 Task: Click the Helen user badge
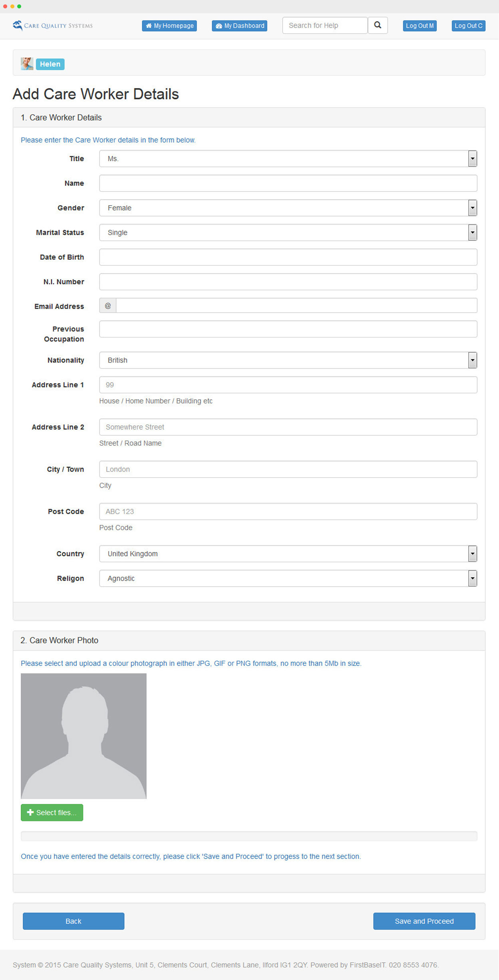50,64
